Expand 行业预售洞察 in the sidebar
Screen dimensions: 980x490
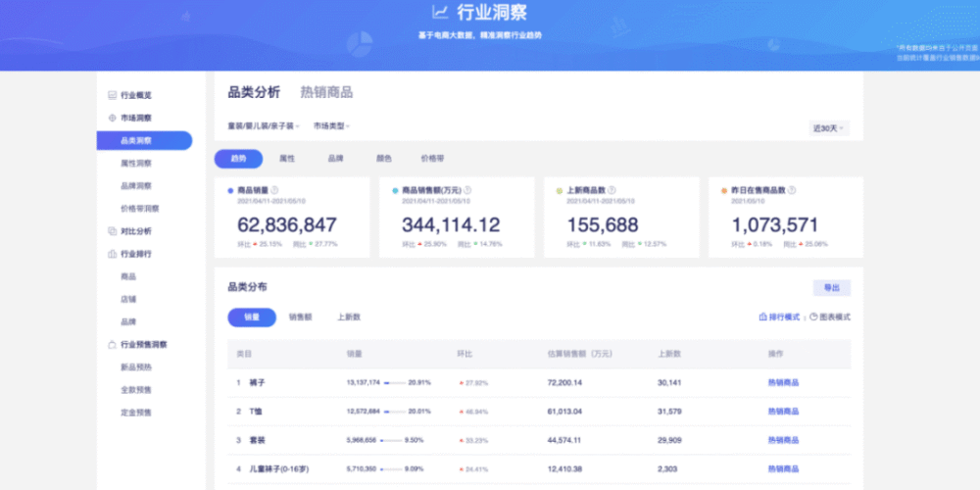click(144, 344)
